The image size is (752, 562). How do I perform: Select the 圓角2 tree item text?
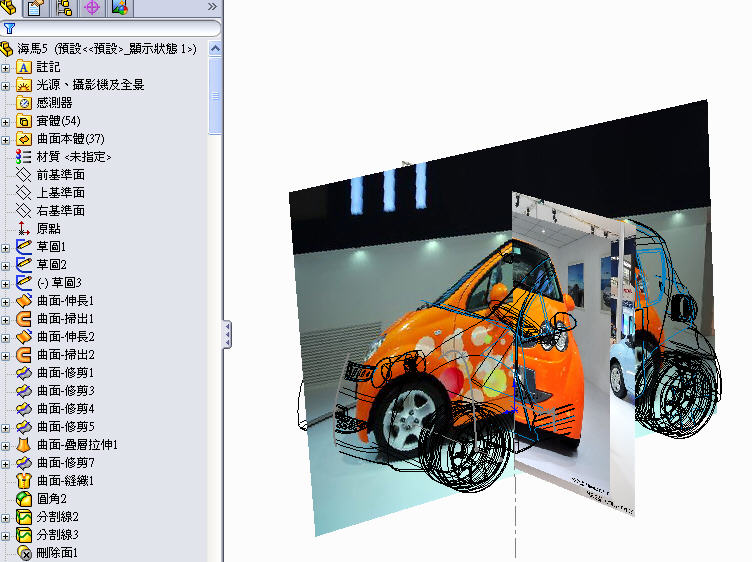coord(52,499)
